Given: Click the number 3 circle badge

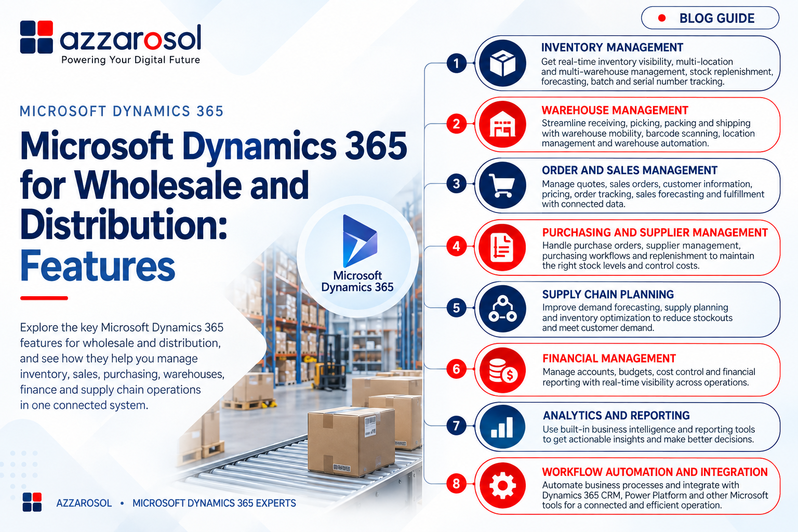Looking at the screenshot, I should [456, 183].
